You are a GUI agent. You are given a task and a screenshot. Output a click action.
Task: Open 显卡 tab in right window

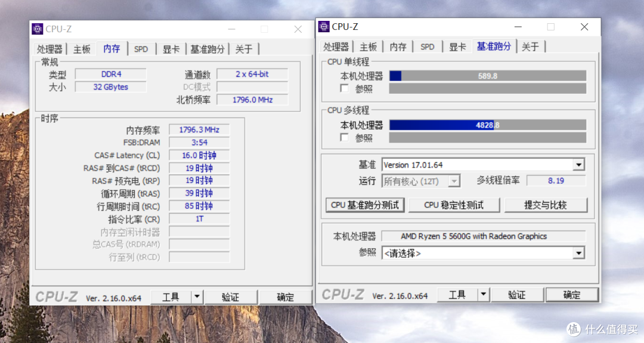(x=457, y=47)
